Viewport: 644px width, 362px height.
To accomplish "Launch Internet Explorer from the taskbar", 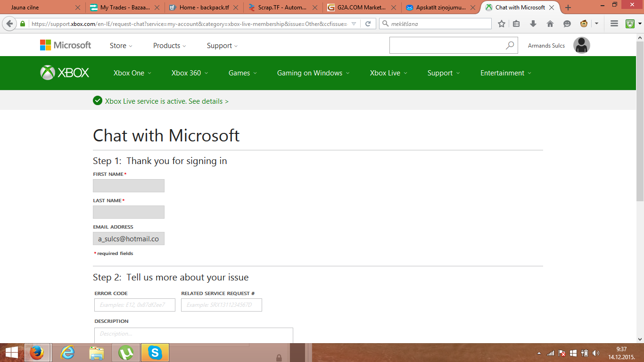I will (68, 353).
